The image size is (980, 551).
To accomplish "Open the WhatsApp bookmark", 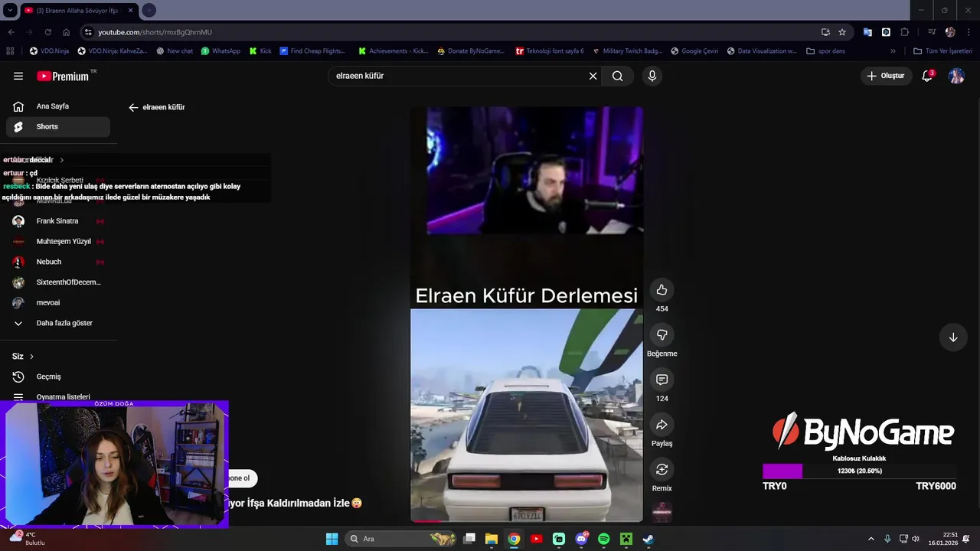I will (220, 51).
